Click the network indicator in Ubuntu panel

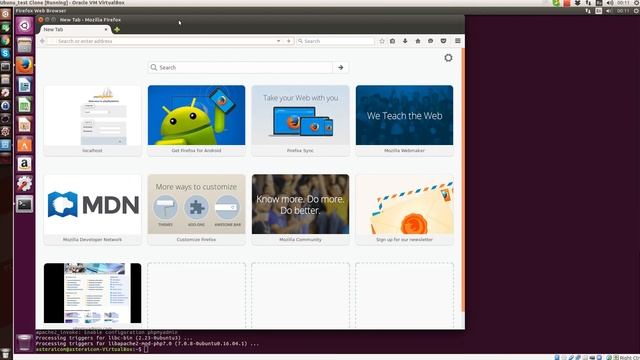(x=588, y=11)
